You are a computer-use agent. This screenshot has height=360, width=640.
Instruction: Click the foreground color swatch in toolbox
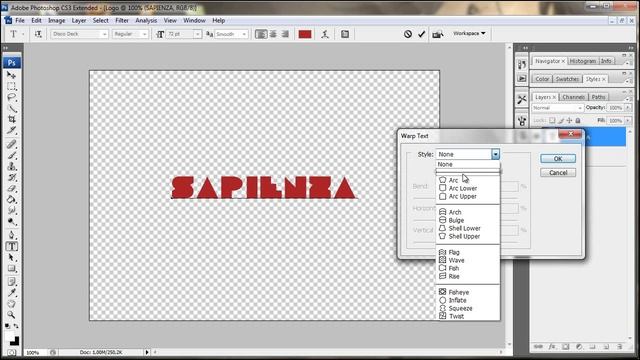pos(9,336)
